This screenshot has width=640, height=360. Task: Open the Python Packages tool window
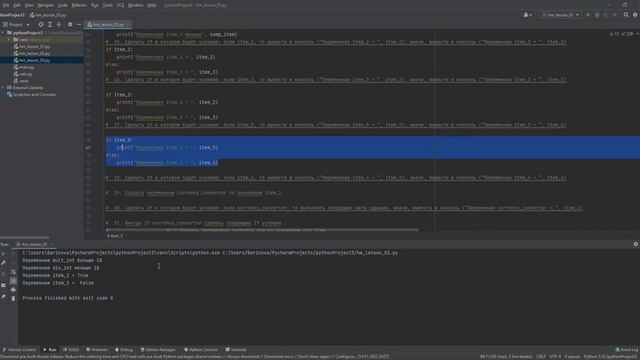click(x=158, y=350)
